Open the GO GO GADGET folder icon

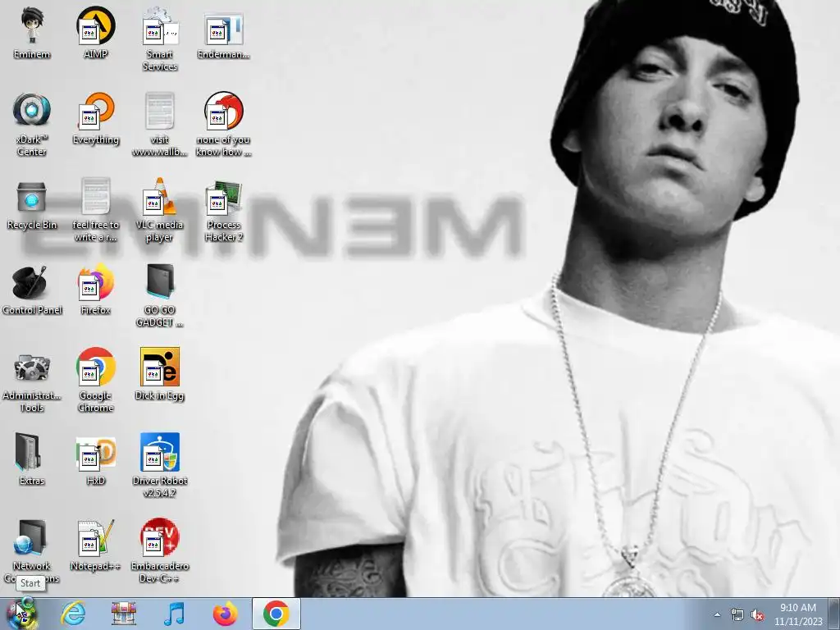(x=160, y=295)
